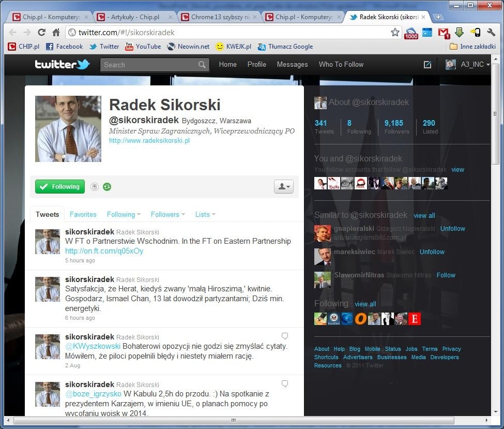Open the @KWyszkowski mention link
The height and width of the screenshot is (429, 504).
(x=93, y=346)
